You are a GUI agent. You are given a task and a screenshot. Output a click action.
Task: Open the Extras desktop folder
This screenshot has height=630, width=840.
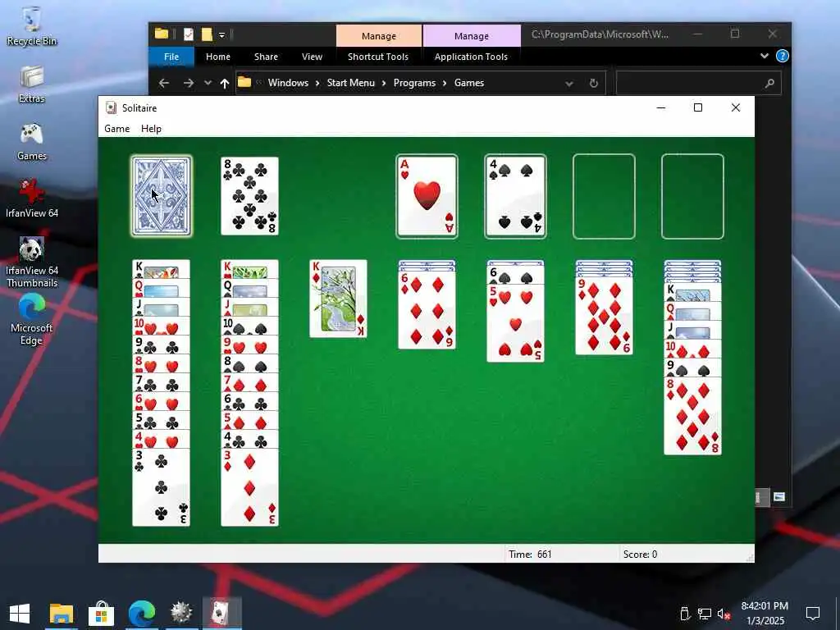(x=32, y=84)
